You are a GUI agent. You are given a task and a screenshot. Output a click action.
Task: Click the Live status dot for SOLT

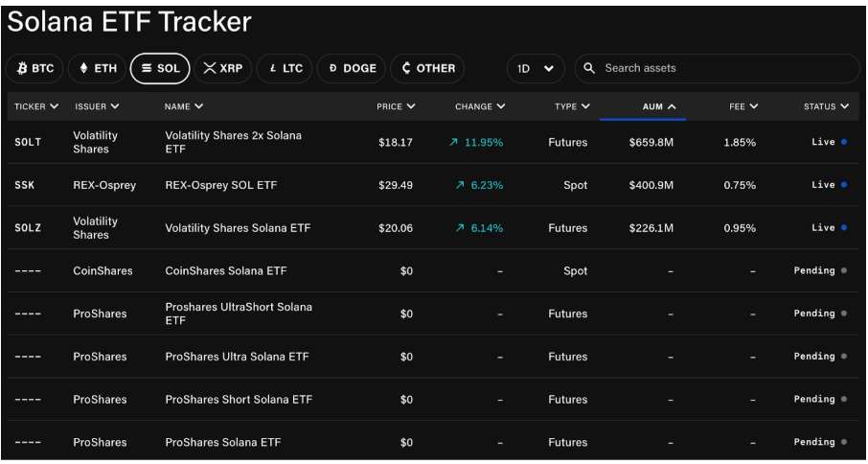tap(844, 142)
